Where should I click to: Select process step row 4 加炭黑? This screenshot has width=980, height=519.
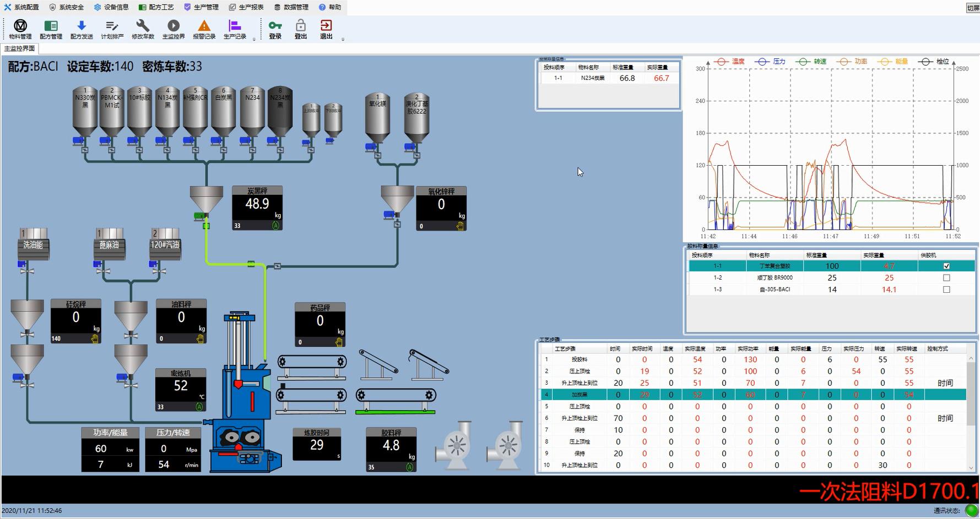click(x=753, y=395)
